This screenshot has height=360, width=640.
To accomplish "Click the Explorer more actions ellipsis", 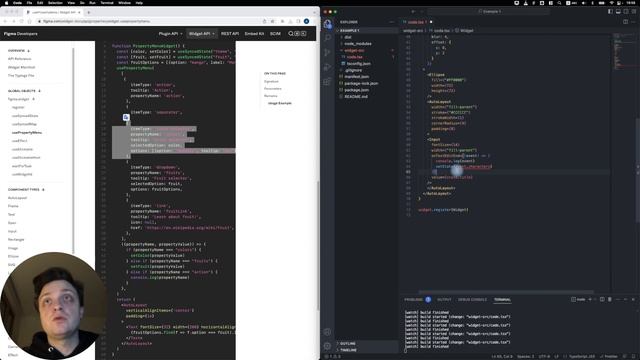I will 392,22.
